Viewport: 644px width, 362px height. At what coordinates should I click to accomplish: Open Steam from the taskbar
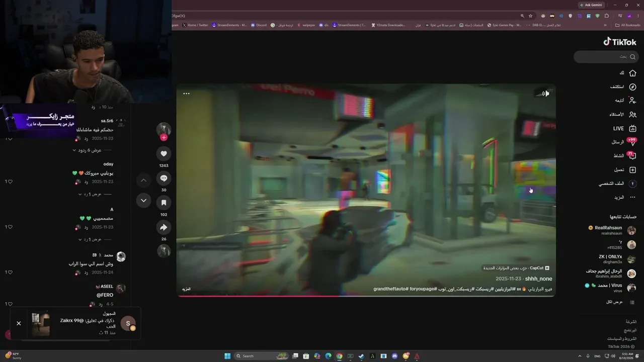pyautogui.click(x=361, y=356)
